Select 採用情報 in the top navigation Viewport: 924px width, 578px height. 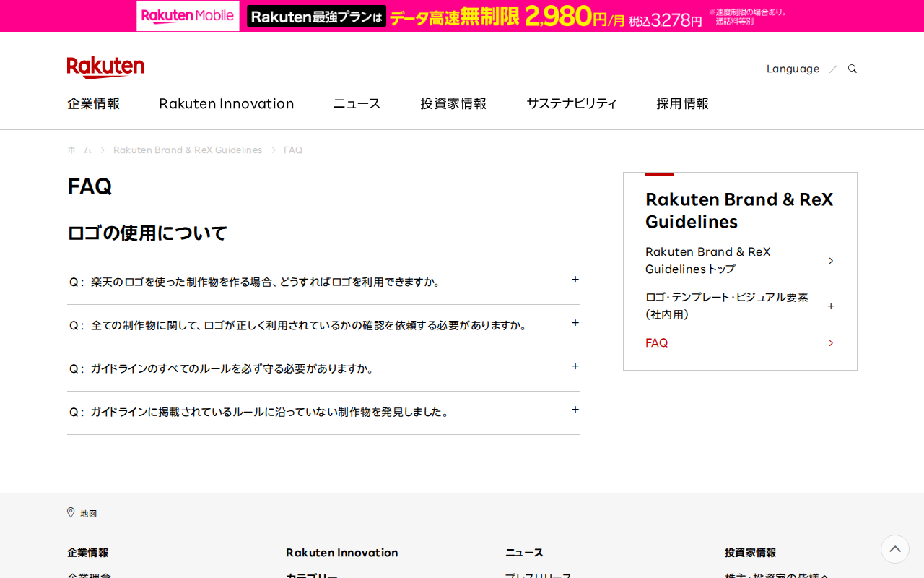coord(682,103)
